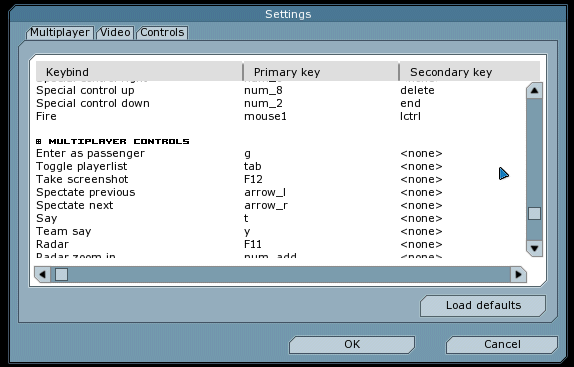Screen dimensions: 574x367
Task: Click secondary key none for Toggle playerlist
Action: point(421,166)
